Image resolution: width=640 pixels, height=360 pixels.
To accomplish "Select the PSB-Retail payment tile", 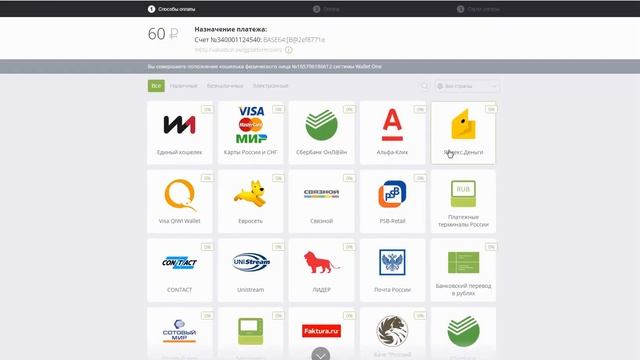I will tap(392, 202).
